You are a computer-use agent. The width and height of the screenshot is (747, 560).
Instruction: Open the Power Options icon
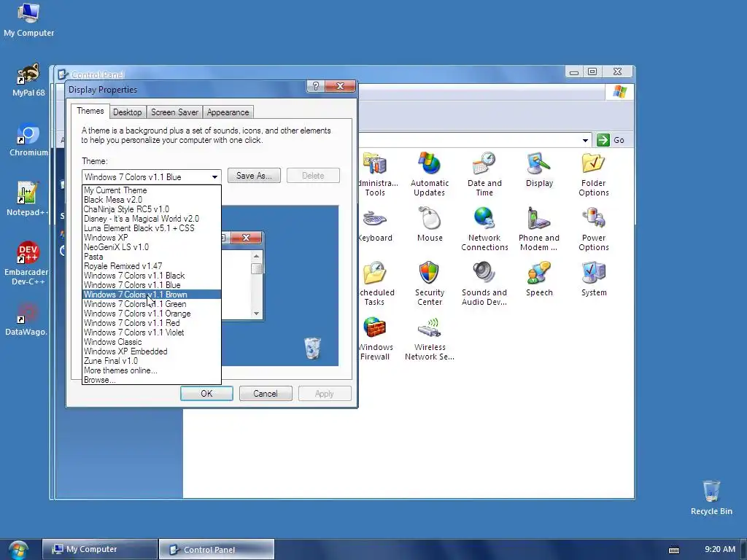(593, 228)
